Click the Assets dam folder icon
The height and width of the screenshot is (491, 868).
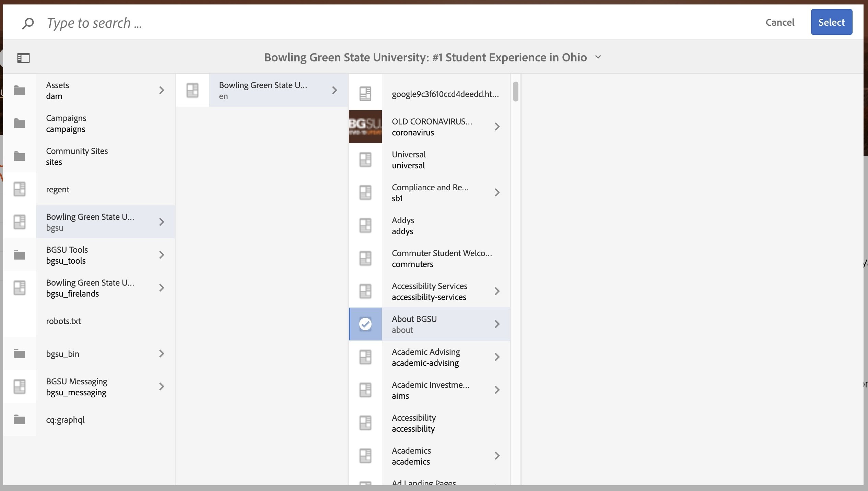click(19, 90)
